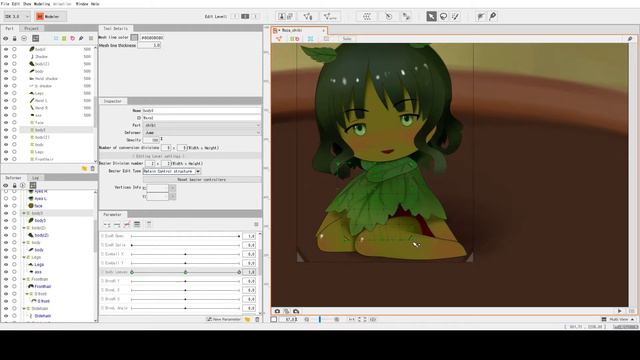Collapse the body3 deformer tree node
The height and width of the screenshot is (360, 640).
coord(24,213)
